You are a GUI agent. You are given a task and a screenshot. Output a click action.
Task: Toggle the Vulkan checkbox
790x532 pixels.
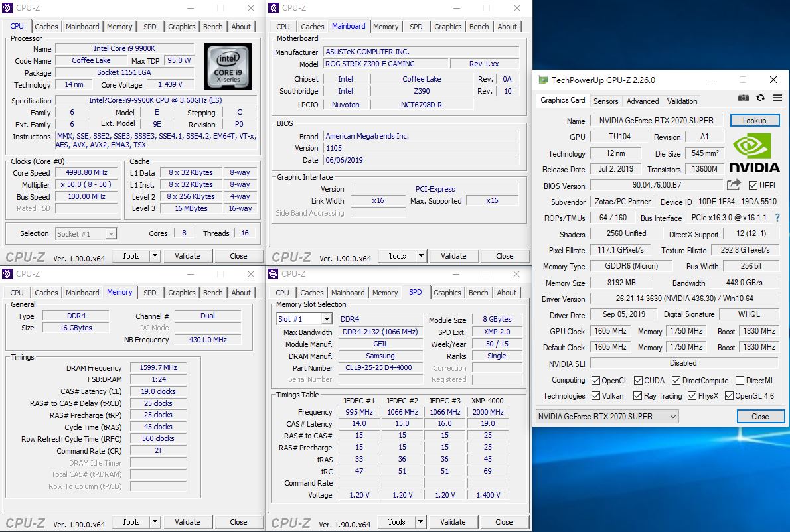coord(595,395)
